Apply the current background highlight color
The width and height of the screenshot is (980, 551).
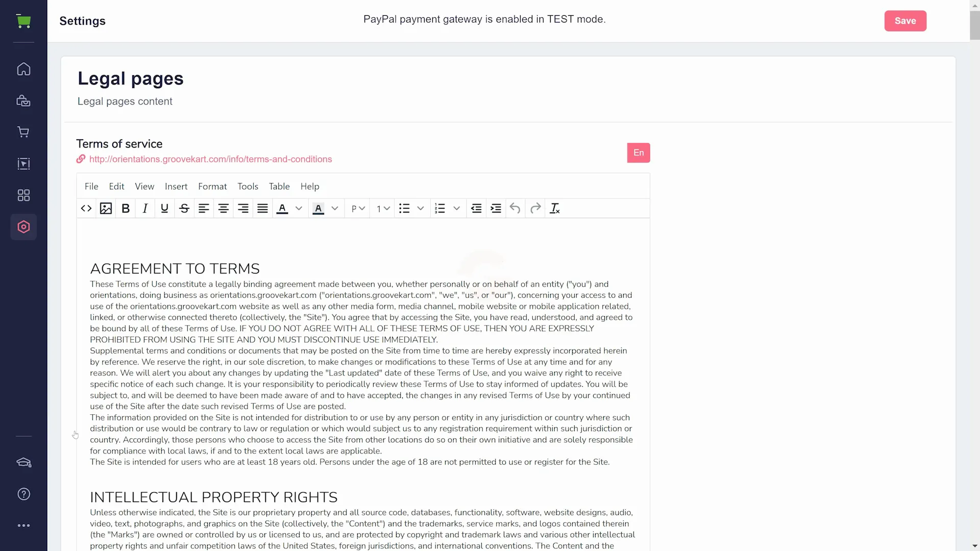tap(318, 208)
